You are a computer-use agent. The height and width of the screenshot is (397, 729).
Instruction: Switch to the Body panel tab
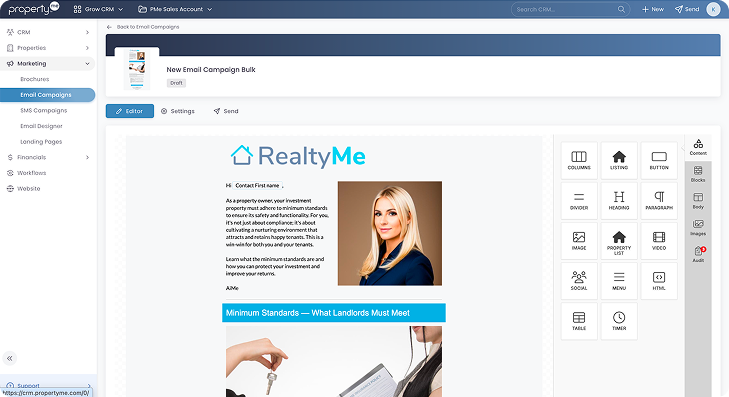coord(698,200)
